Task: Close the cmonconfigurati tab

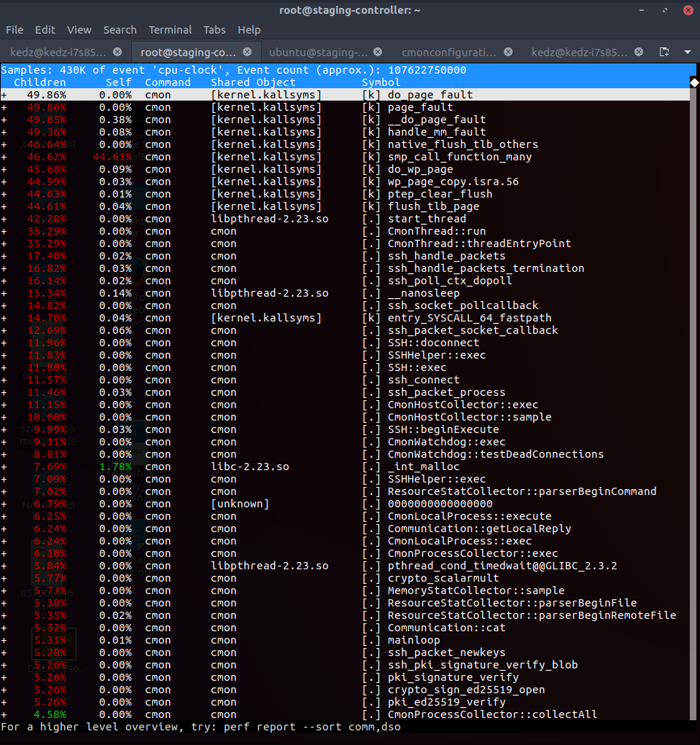Action: (x=508, y=52)
